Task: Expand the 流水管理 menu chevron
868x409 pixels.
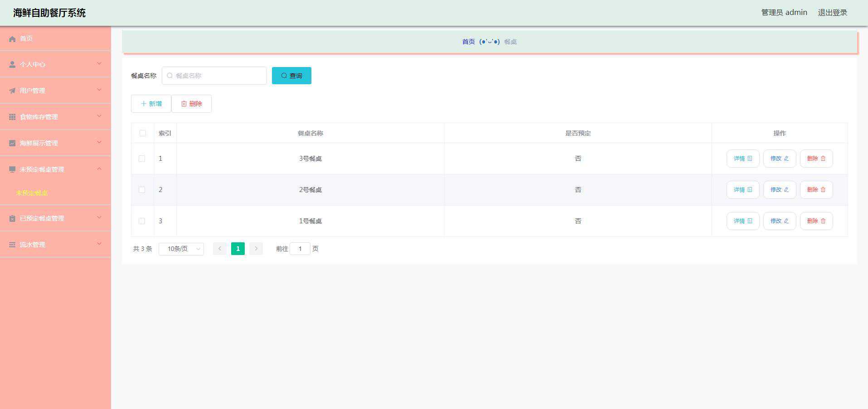Action: (x=99, y=244)
